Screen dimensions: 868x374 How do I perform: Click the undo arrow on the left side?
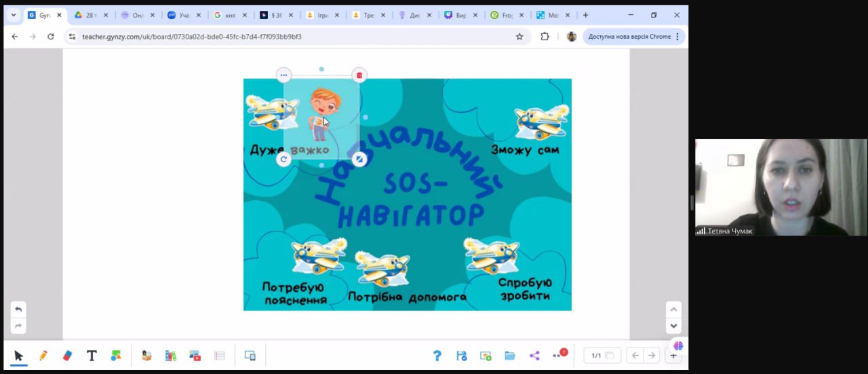coord(18,310)
